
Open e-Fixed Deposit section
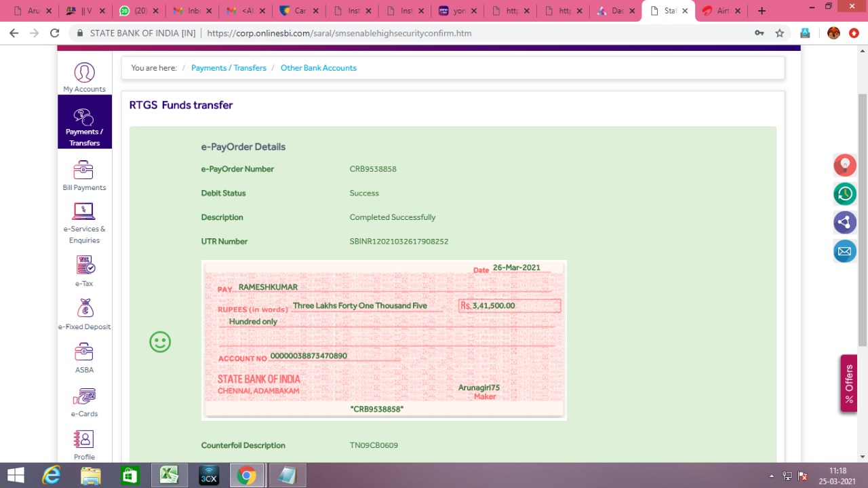[x=84, y=314]
